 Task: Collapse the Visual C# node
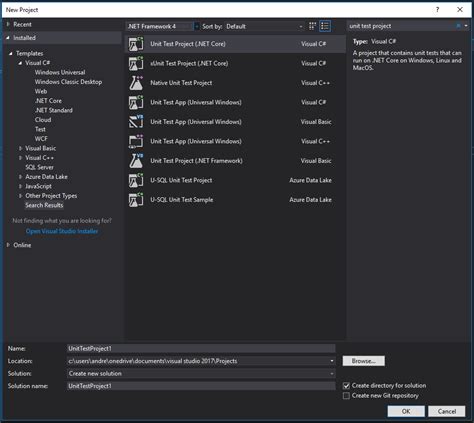coord(20,63)
